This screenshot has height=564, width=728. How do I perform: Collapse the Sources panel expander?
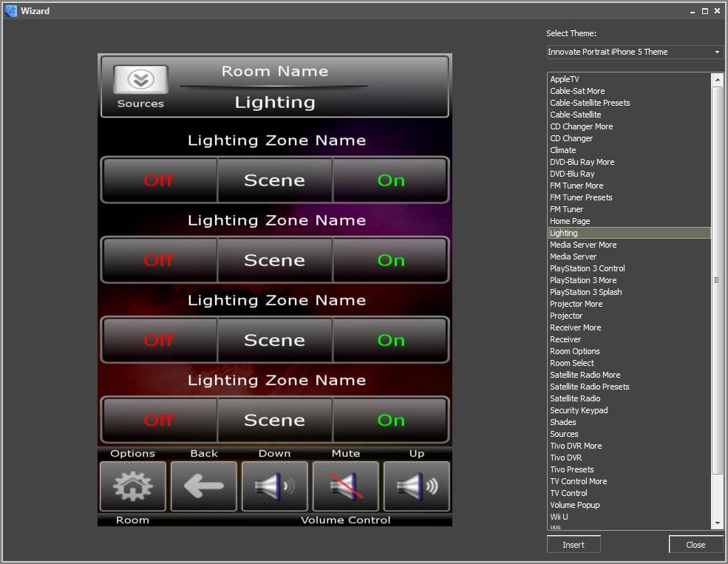(x=139, y=78)
